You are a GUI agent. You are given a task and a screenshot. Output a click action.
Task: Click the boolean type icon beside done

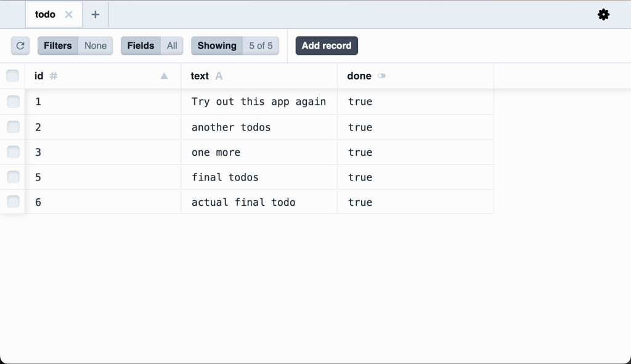(x=381, y=76)
